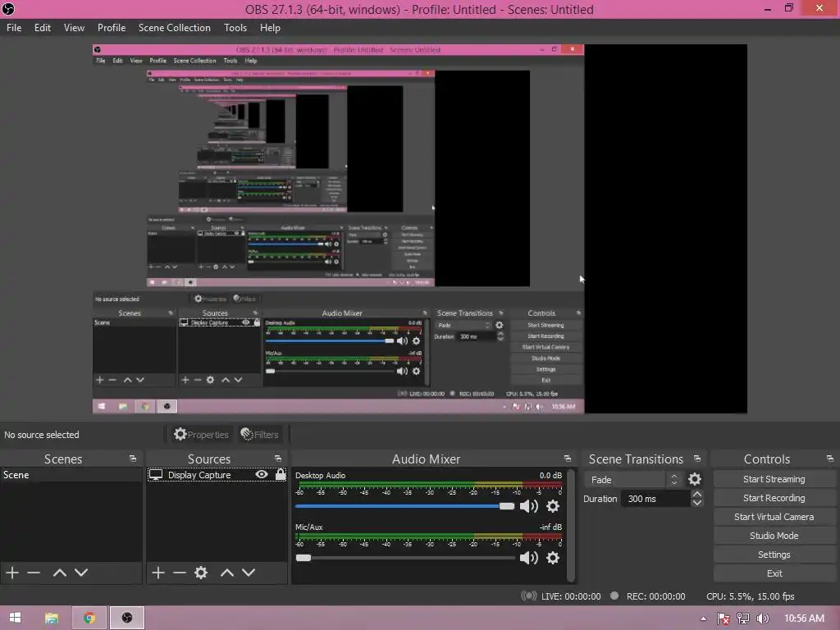Open Mic/Aux audio settings gear
This screenshot has width=840, height=630.
pyautogui.click(x=553, y=558)
